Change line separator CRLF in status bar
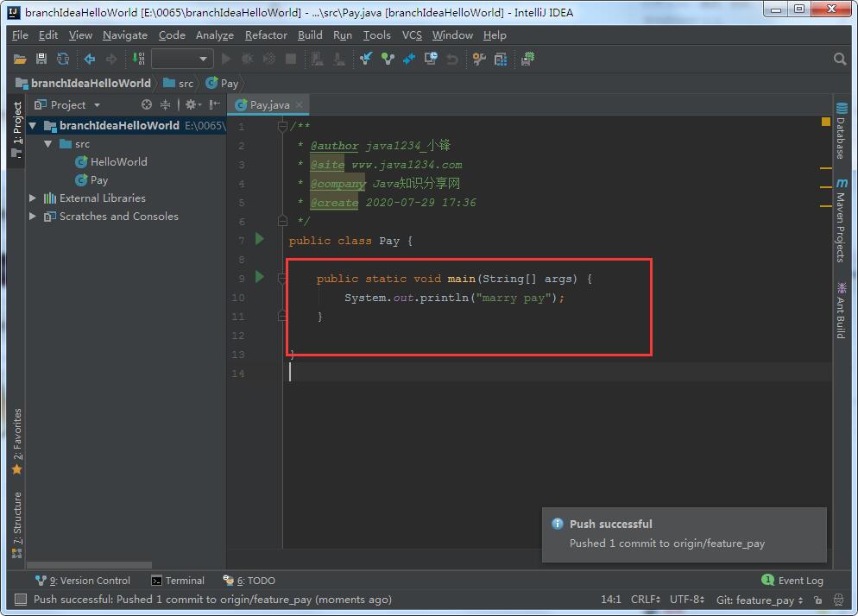 (x=645, y=600)
